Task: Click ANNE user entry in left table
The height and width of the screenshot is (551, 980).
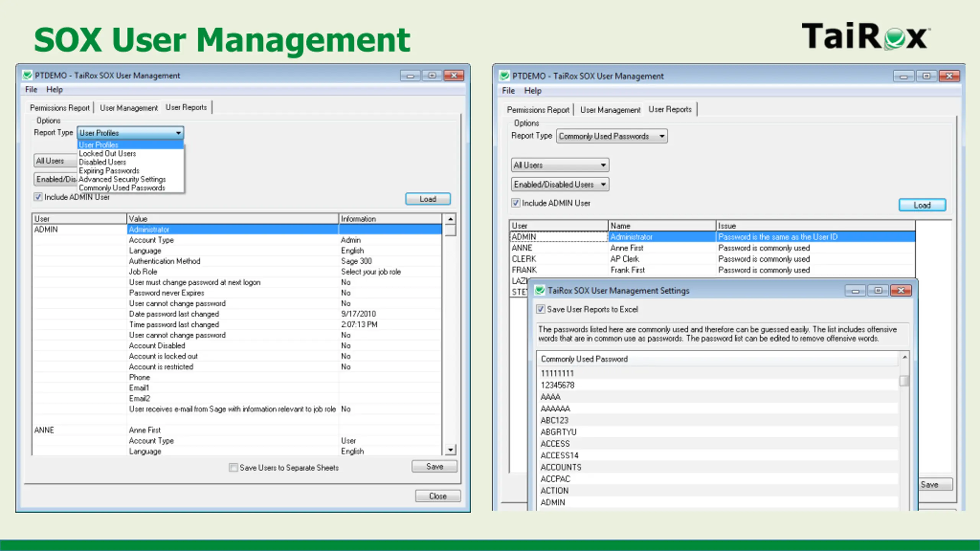Action: [44, 430]
